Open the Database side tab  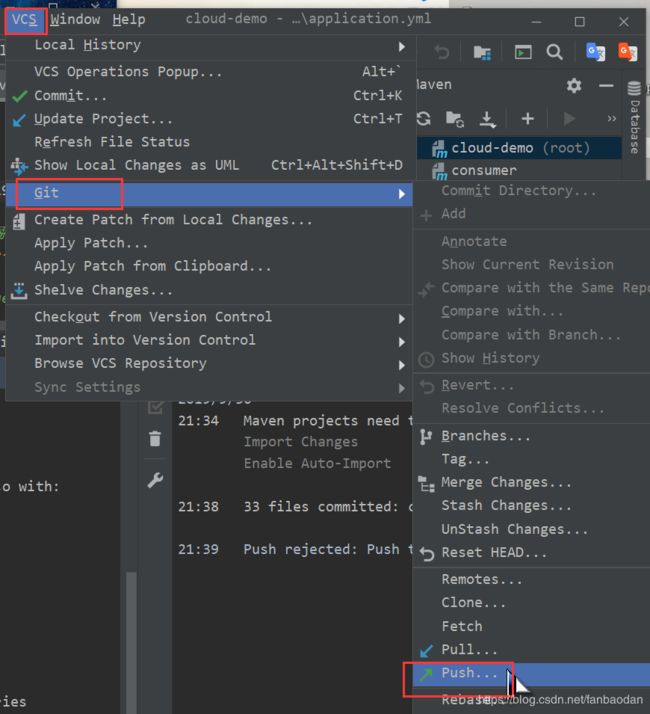pyautogui.click(x=634, y=117)
